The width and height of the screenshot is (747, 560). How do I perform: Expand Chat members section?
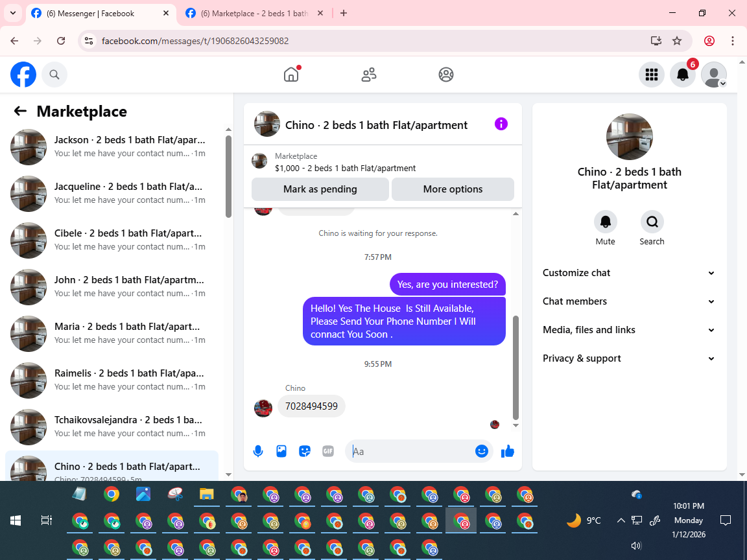coord(629,301)
